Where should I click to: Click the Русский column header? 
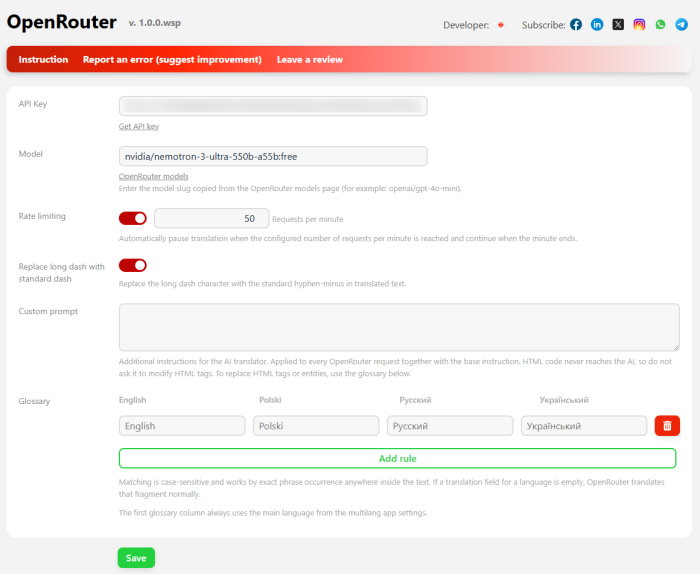pyautogui.click(x=415, y=400)
